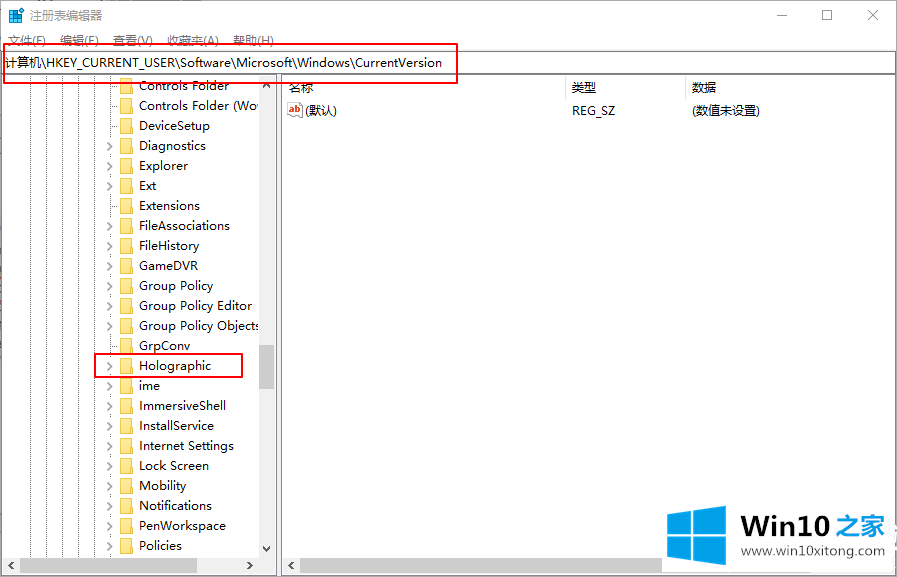Expand the GameDVR key

(109, 266)
